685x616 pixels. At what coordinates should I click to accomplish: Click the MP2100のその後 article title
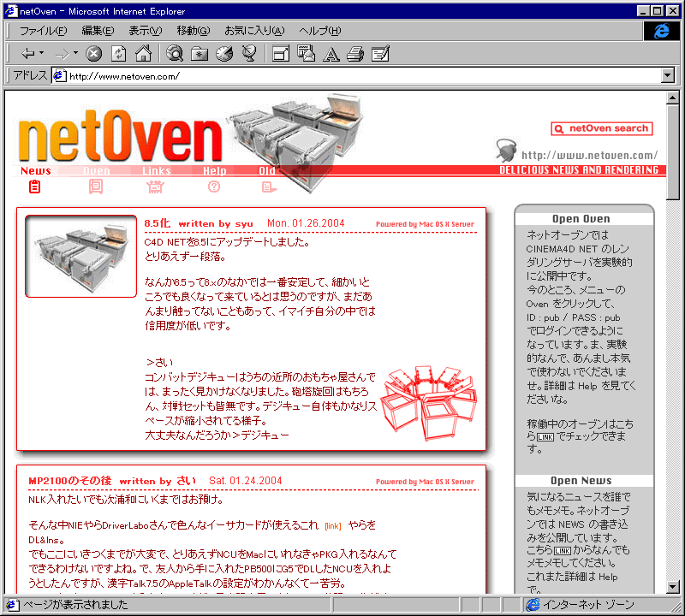click(x=70, y=481)
